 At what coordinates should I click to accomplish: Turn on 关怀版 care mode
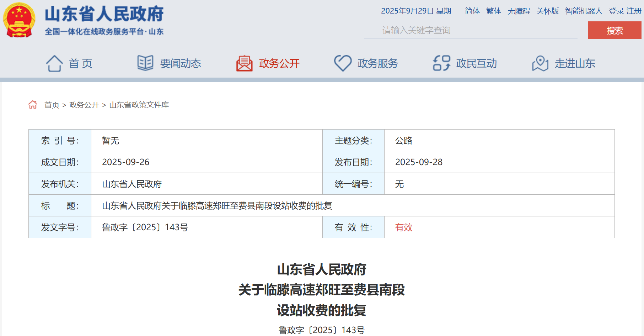[547, 11]
